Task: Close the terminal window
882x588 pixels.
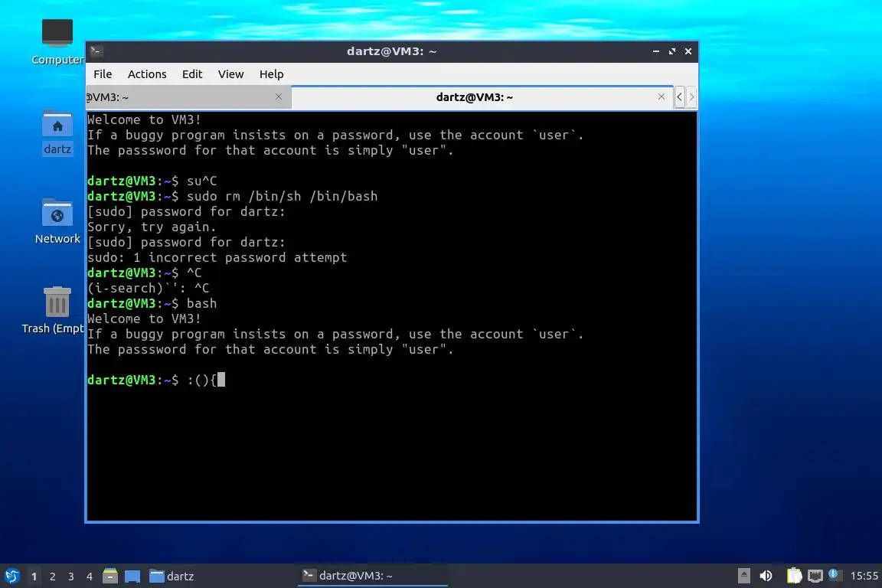Action: (688, 51)
